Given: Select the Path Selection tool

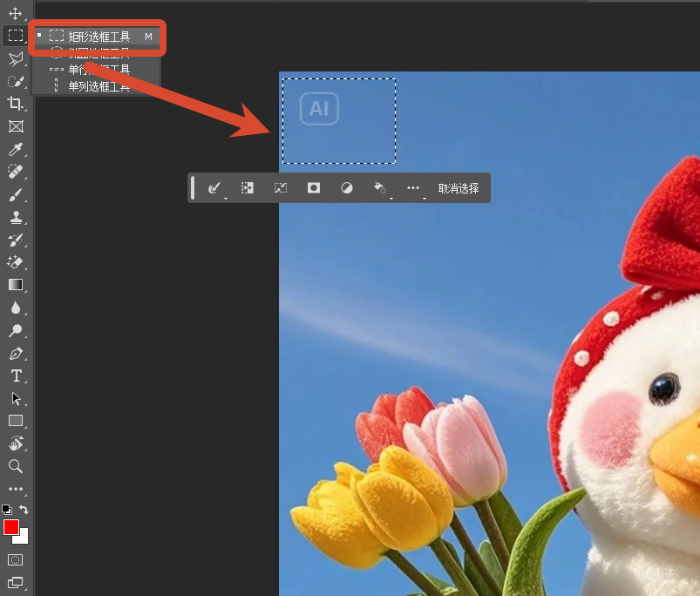Looking at the screenshot, I should 16,398.
